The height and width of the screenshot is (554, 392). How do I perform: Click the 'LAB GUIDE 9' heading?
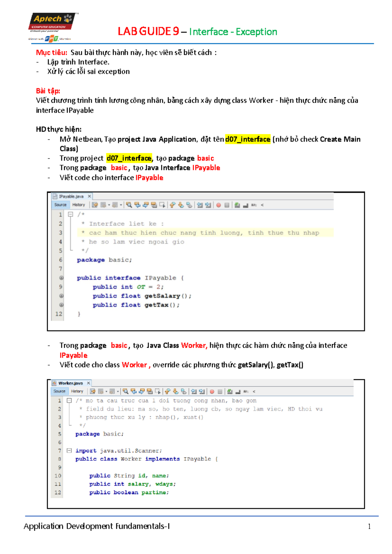[x=148, y=31]
